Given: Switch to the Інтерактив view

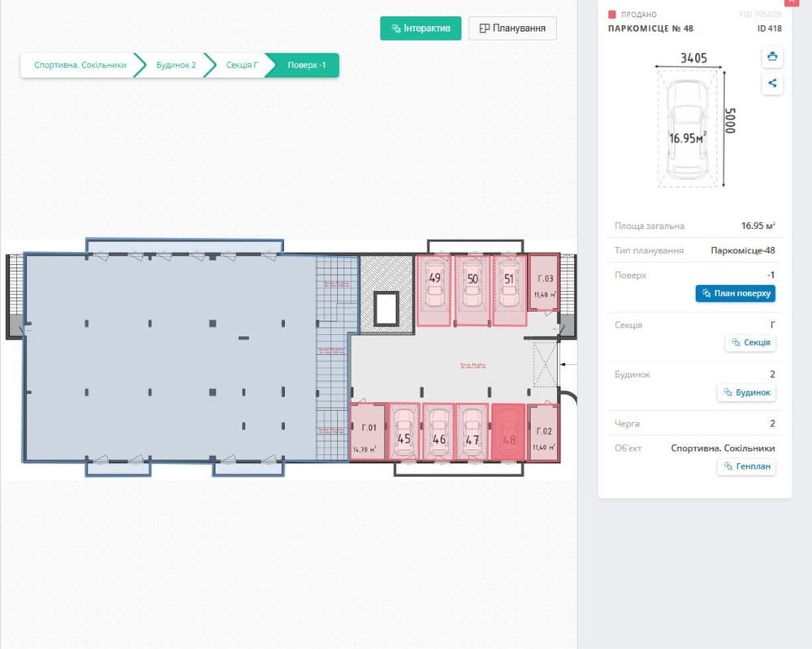Looking at the screenshot, I should [x=421, y=28].
